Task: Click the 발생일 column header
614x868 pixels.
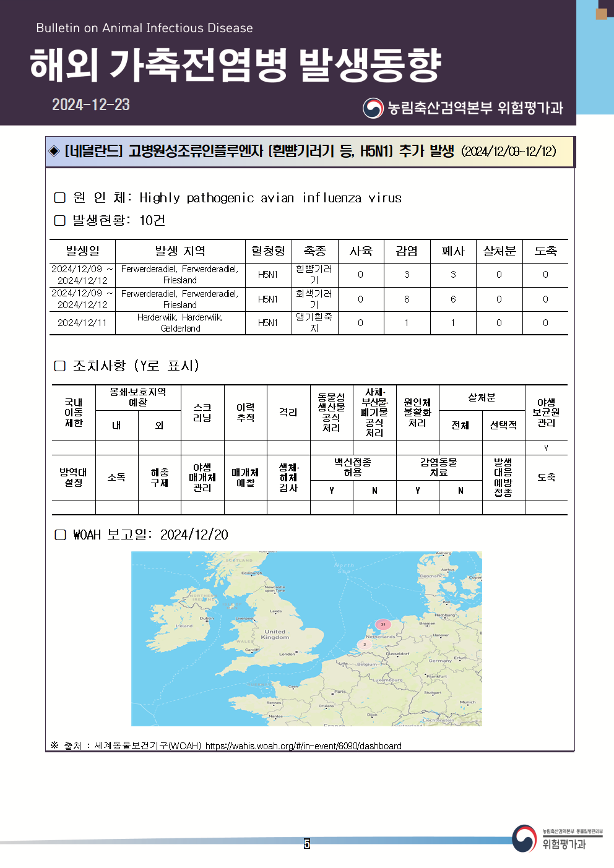Action: 82,251
